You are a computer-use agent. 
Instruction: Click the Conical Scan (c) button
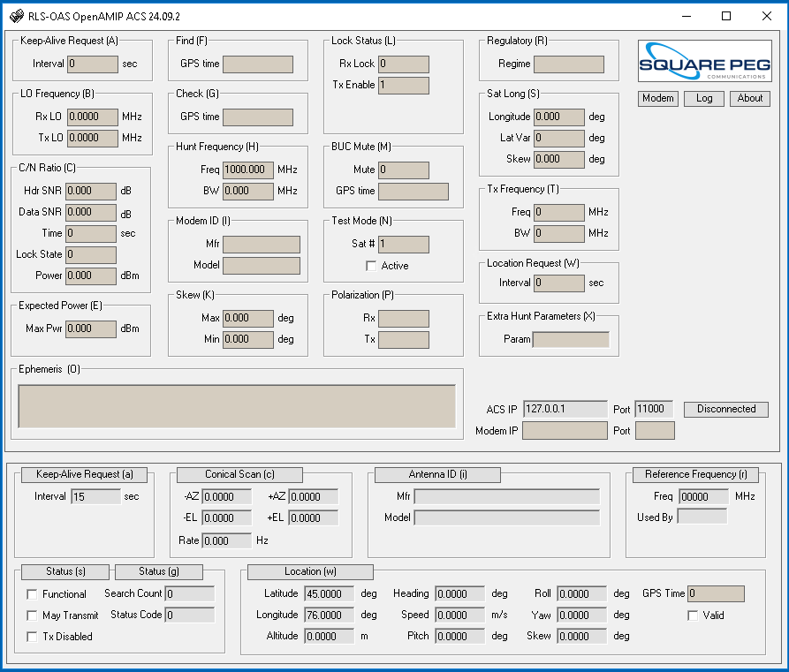pos(239,475)
